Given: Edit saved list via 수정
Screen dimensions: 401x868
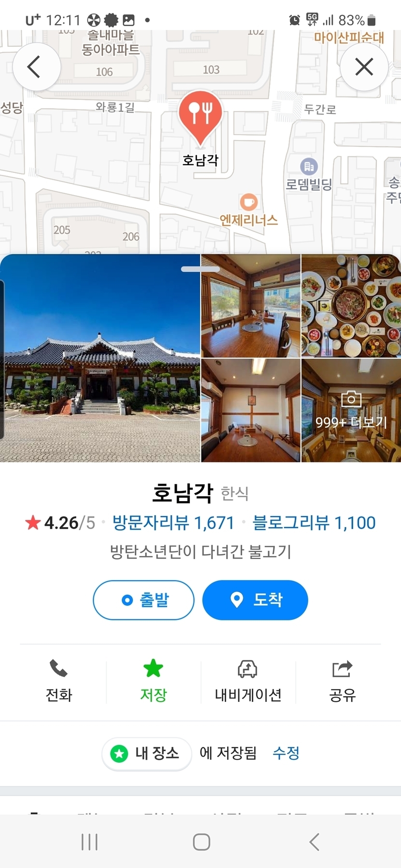Looking at the screenshot, I should tap(286, 753).
